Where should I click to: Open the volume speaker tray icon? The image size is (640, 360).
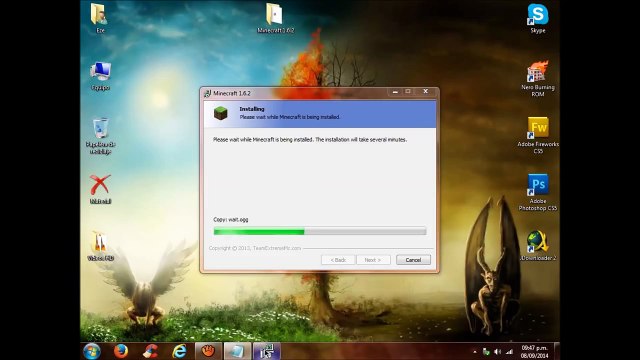click(x=498, y=351)
